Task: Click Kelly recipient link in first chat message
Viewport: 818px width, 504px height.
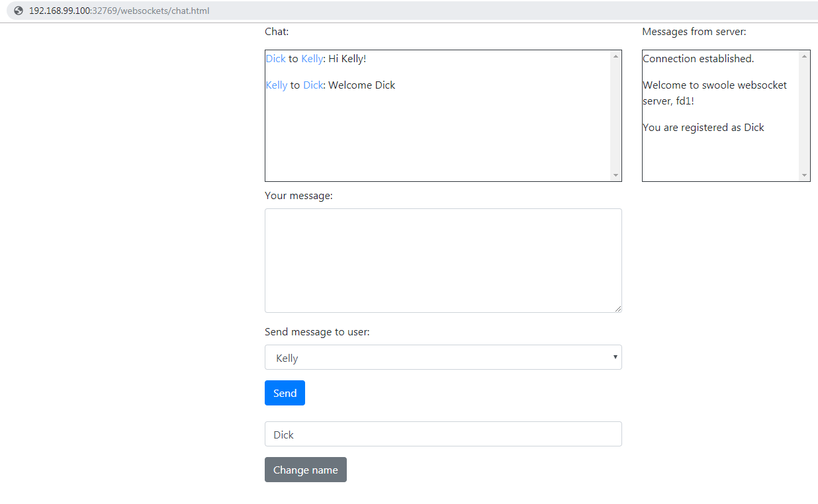Action: 312,58
